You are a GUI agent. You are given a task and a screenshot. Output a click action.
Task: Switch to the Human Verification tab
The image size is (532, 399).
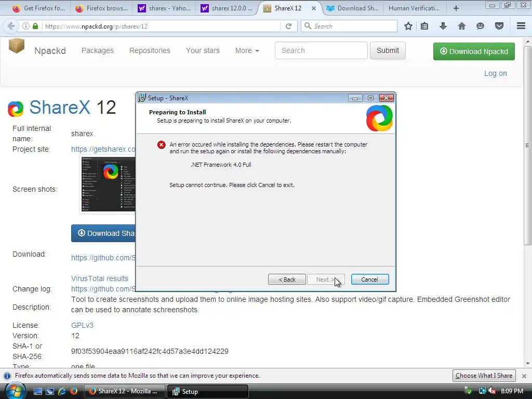[414, 8]
